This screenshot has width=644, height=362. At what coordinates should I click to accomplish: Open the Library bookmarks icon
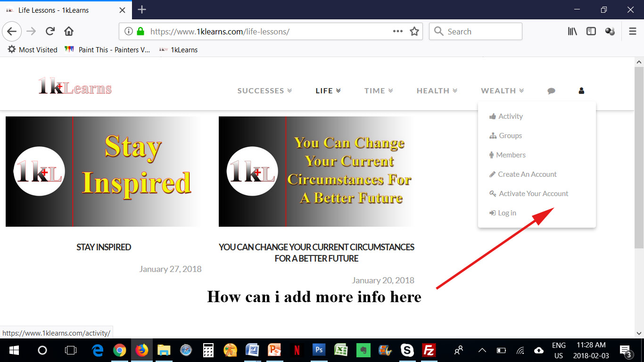tap(572, 32)
